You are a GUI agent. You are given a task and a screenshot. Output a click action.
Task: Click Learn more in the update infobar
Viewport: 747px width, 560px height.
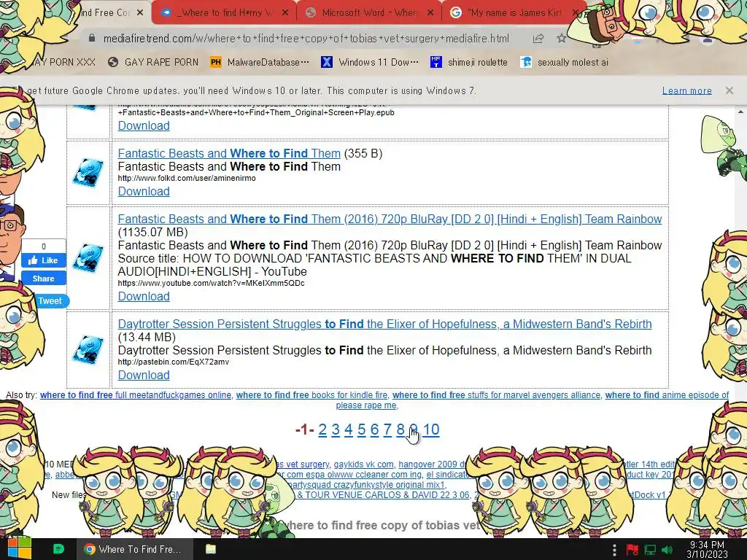coord(686,90)
